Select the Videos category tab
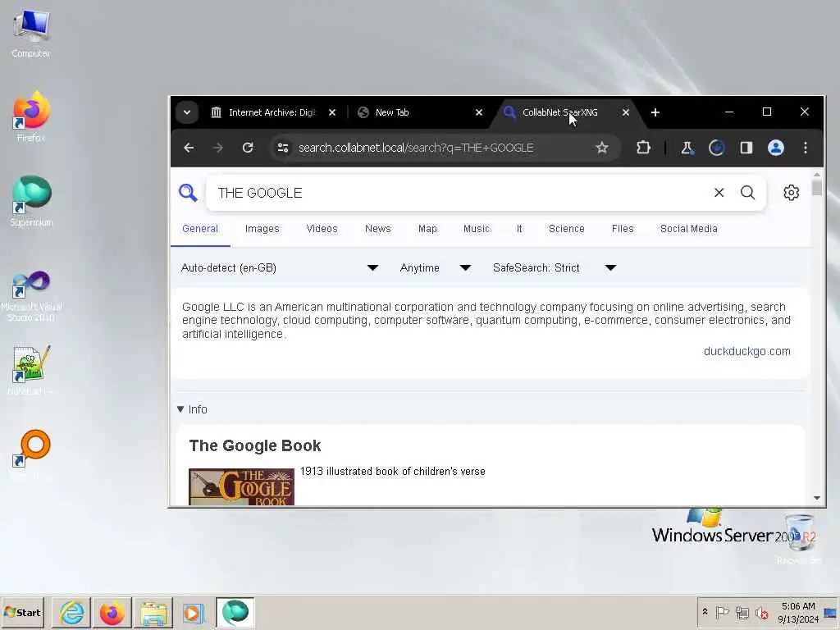The height and width of the screenshot is (630, 840). point(322,229)
